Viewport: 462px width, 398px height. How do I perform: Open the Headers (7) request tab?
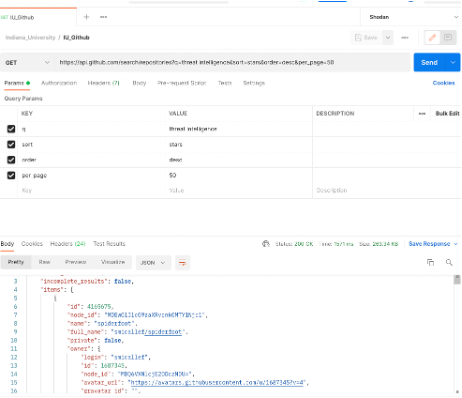pyautogui.click(x=103, y=83)
